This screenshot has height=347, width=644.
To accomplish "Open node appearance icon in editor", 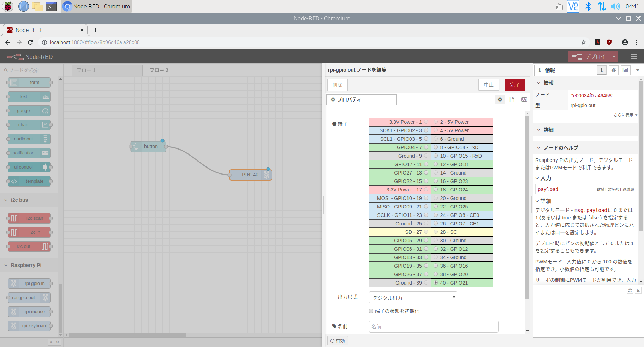I will [524, 99].
